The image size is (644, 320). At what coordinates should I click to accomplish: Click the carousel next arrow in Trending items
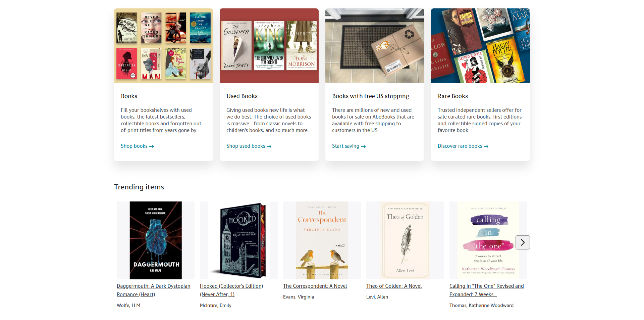coord(522,242)
